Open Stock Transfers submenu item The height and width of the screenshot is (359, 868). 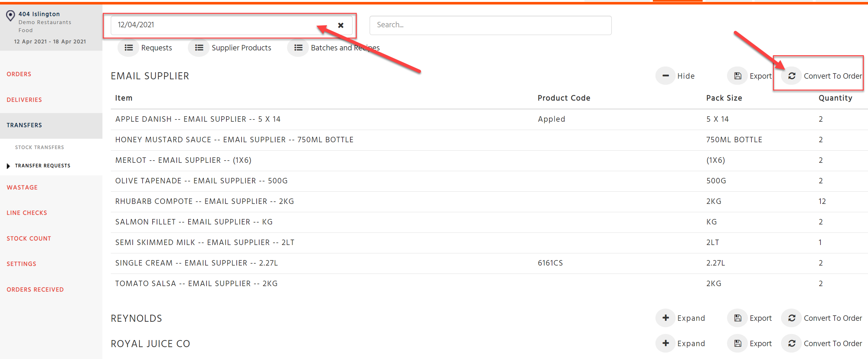tap(39, 147)
